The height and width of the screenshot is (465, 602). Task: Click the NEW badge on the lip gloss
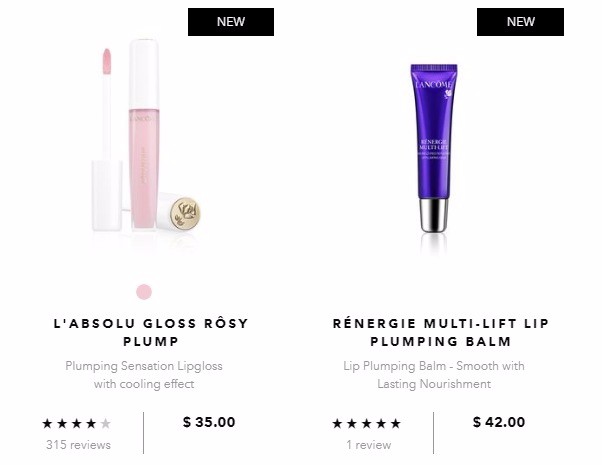tap(231, 22)
